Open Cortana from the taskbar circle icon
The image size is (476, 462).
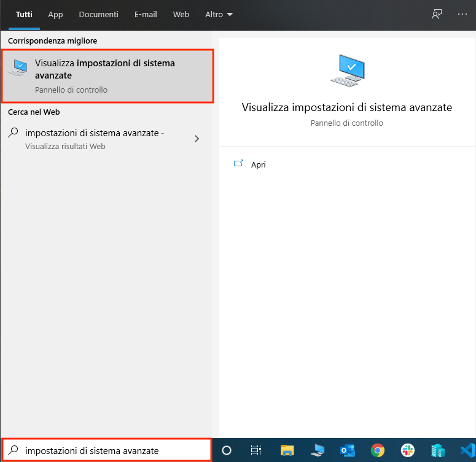click(x=227, y=450)
